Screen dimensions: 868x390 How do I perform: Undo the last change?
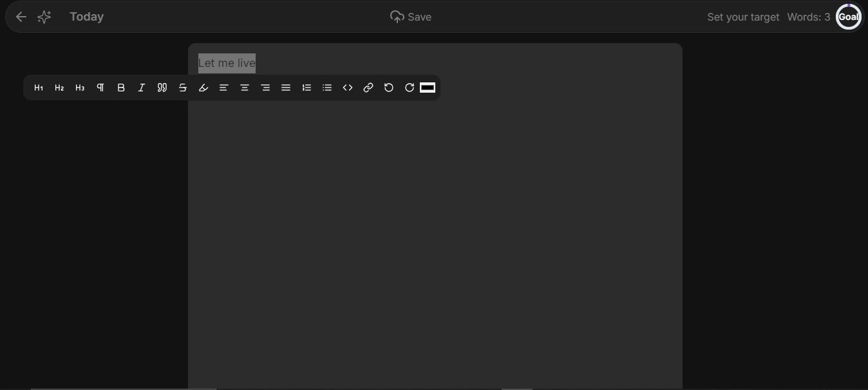[389, 88]
